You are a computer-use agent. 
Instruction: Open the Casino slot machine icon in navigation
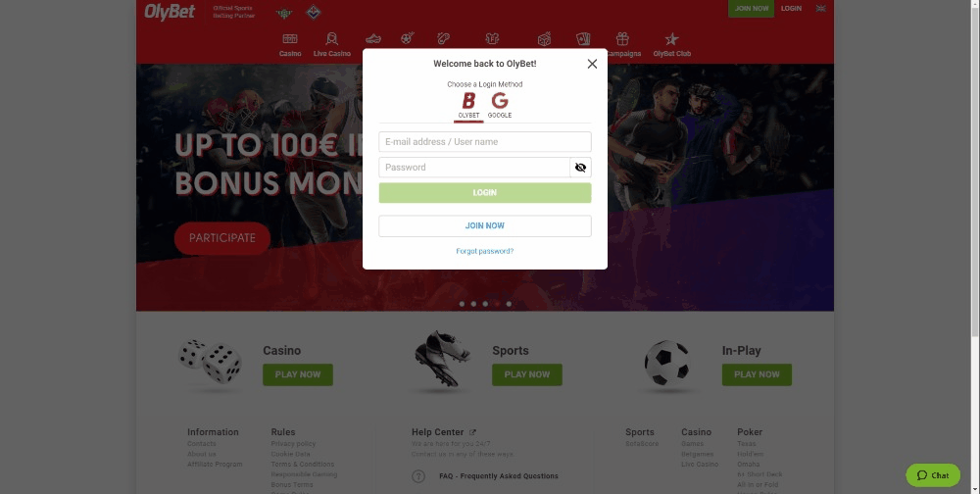[290, 39]
